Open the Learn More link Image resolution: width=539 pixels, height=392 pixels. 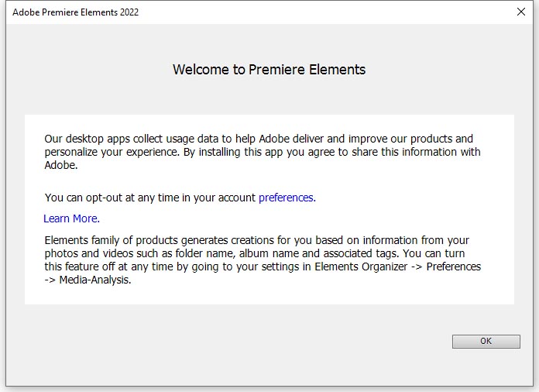pyautogui.click(x=71, y=218)
